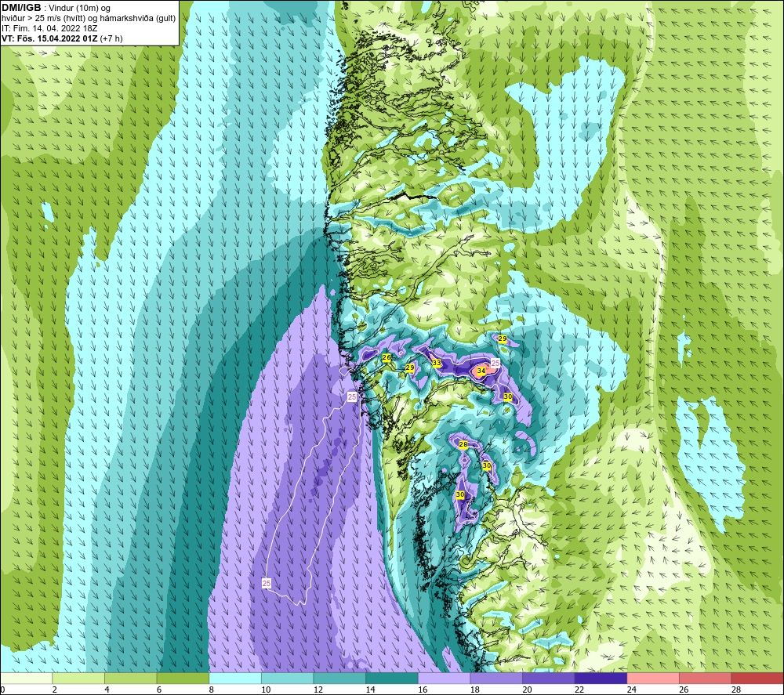Click the yellow 26 gust label
This screenshot has height=695, width=784.
386,358
